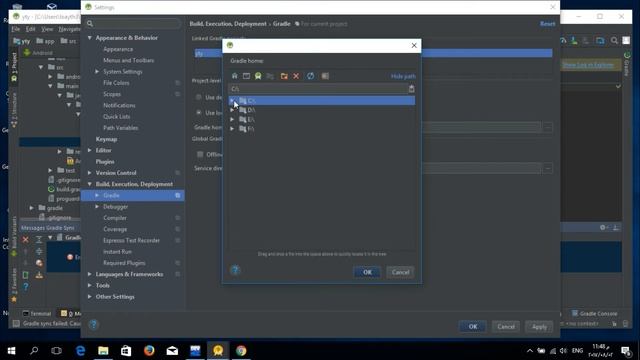Expand the Other Settings group
The image size is (640, 360).
90,297
